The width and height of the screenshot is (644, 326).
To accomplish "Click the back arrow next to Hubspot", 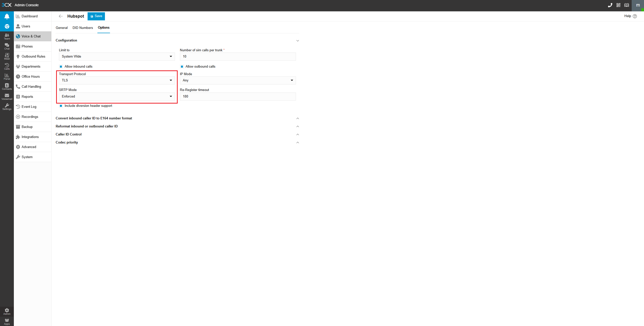I will (x=61, y=16).
